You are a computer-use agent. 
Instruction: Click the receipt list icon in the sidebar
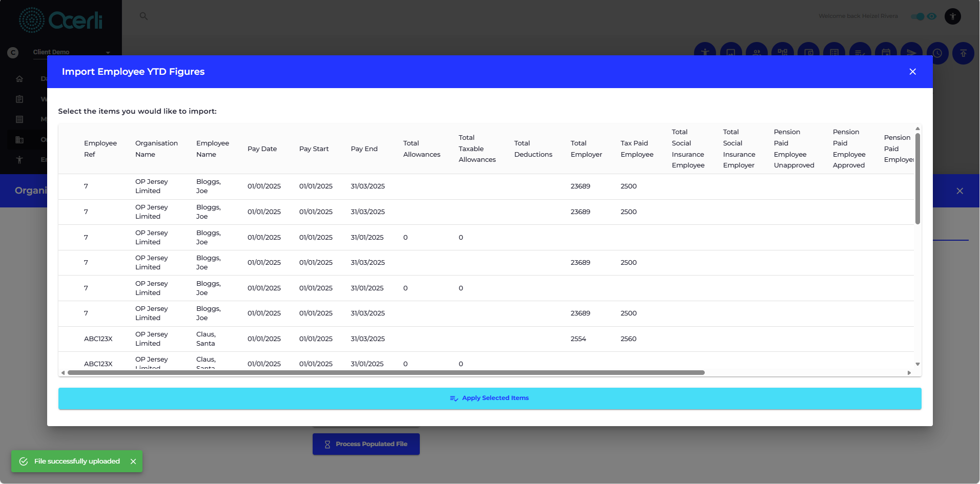click(19, 119)
